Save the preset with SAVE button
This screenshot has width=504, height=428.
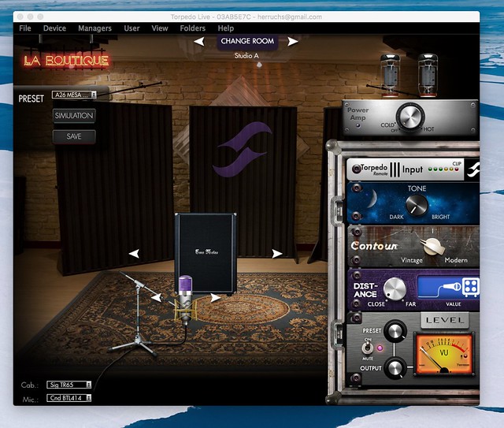pyautogui.click(x=74, y=136)
